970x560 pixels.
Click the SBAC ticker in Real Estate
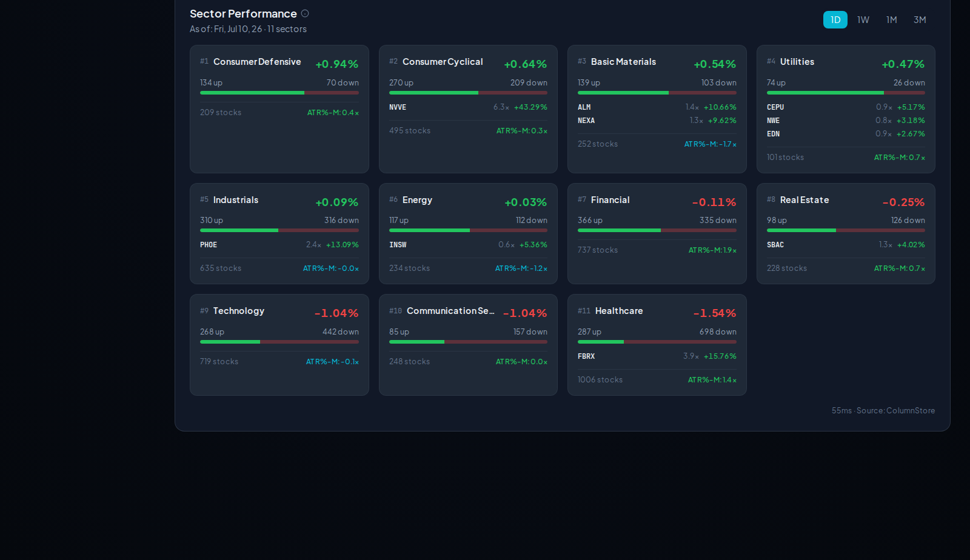pos(775,245)
